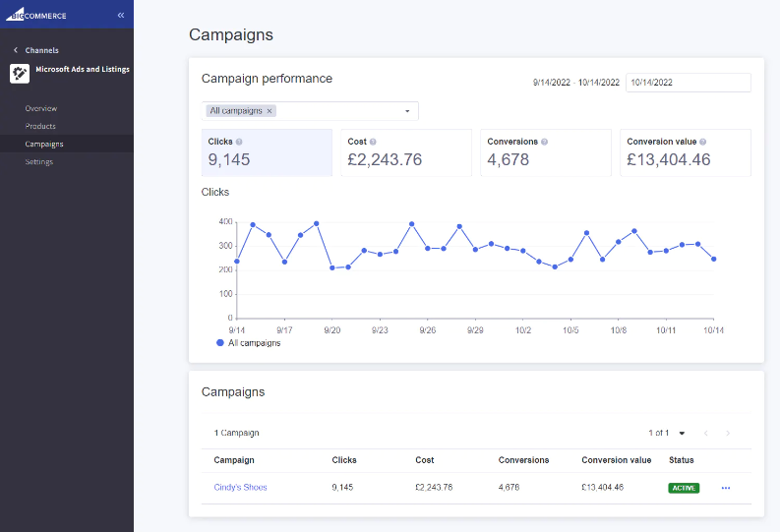The width and height of the screenshot is (780, 532).
Task: Click help icon next to Cost
Action: pyautogui.click(x=373, y=142)
